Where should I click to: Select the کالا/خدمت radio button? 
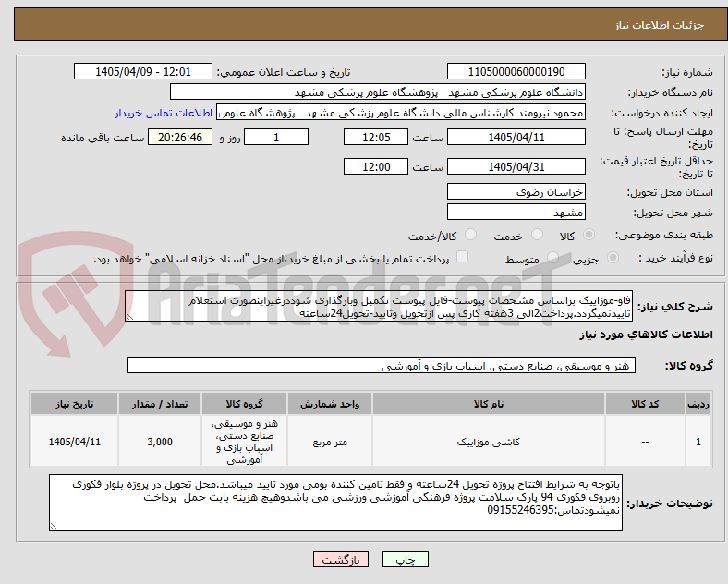(x=471, y=235)
